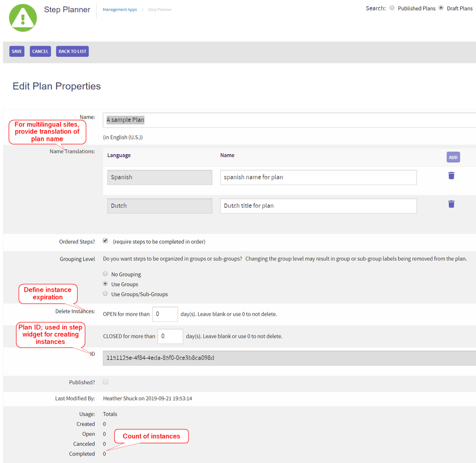Add a new name translation
476x463 pixels.
[453, 157]
